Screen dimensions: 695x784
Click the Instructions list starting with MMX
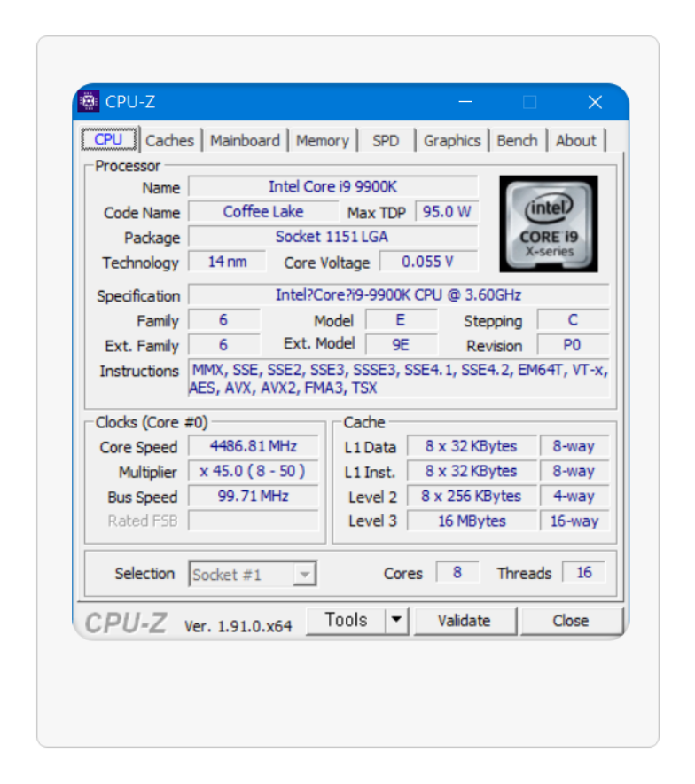(398, 379)
